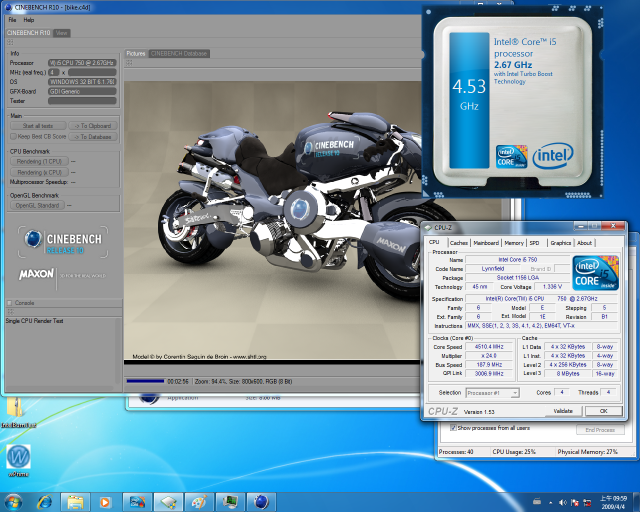This screenshot has width=640, height=512.
Task: Click the Core Voltage value 1.336 V
Action: (x=553, y=287)
